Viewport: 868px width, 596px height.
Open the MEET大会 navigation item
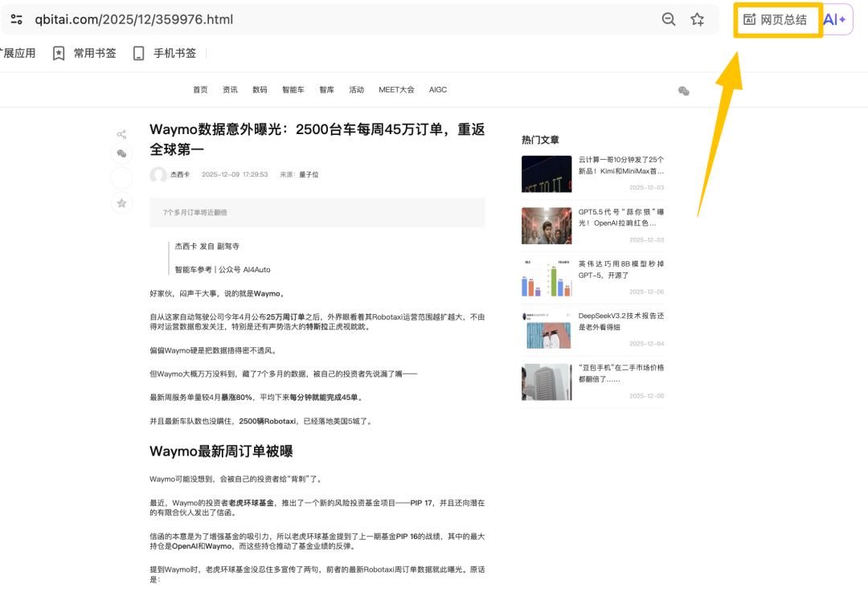click(396, 90)
